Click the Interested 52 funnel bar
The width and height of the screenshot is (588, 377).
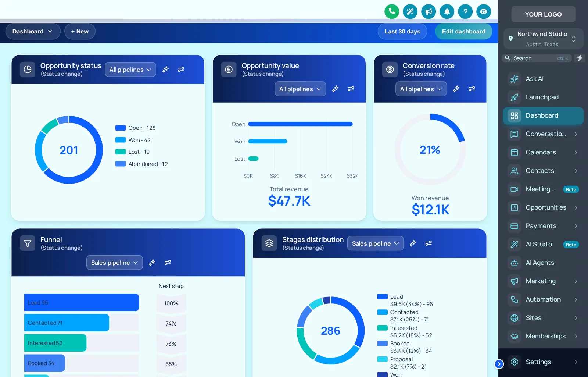(55, 343)
